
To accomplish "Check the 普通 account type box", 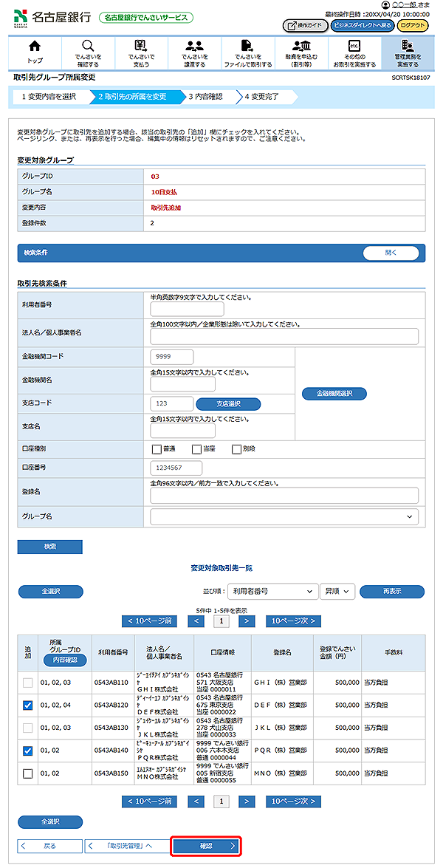I will (x=157, y=449).
